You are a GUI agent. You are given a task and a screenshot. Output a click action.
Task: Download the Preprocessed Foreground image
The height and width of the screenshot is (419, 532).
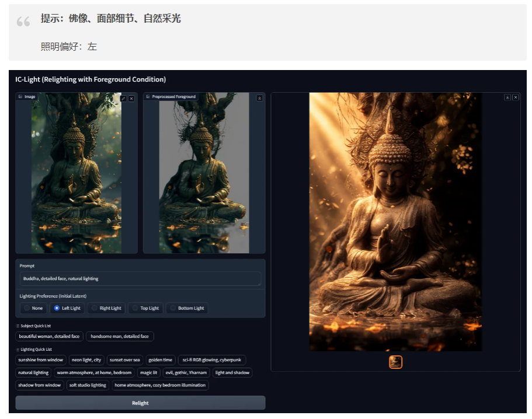pyautogui.click(x=259, y=98)
